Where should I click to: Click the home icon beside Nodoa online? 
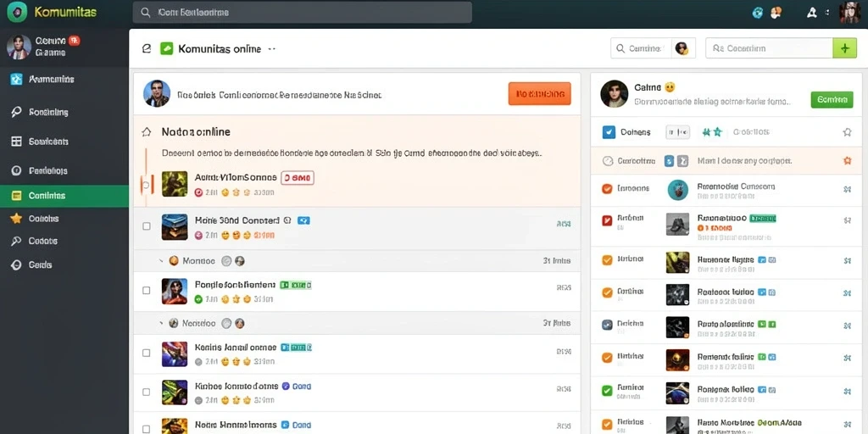point(147,131)
